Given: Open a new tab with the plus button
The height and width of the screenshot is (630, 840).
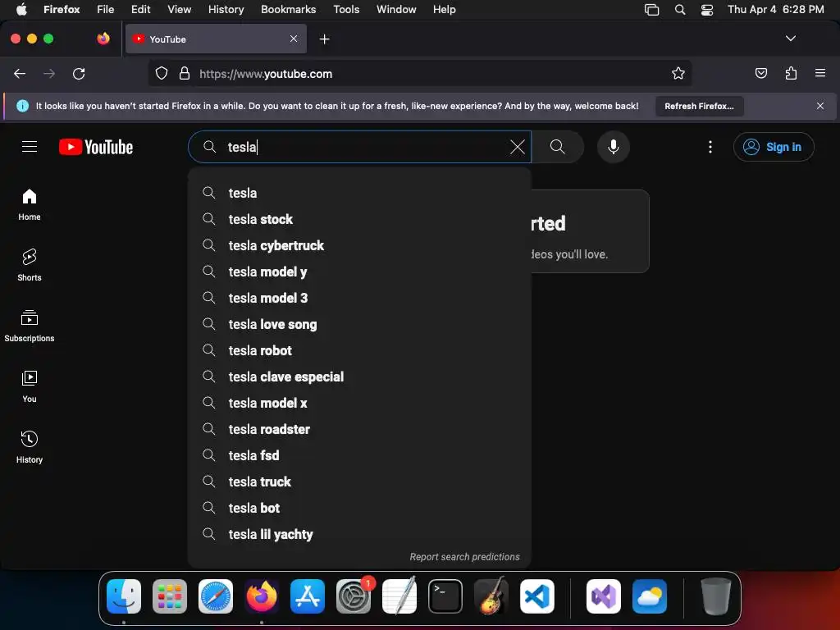Looking at the screenshot, I should [324, 39].
